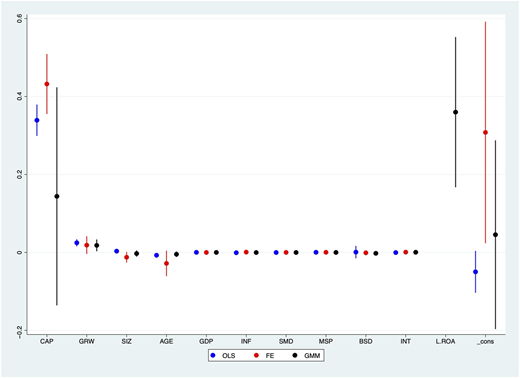Click the MSP axis label
Viewport: 520px width, 378px height.
(326, 341)
